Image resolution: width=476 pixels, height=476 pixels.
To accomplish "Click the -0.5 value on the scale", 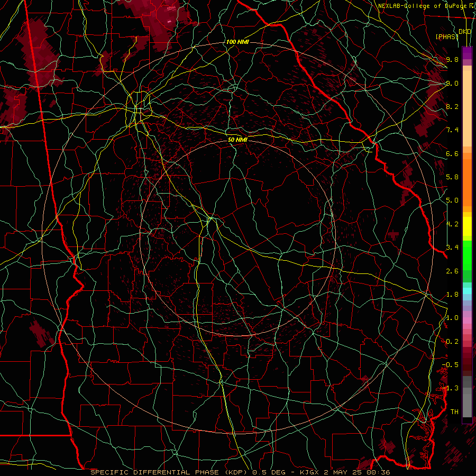I will (450, 364).
